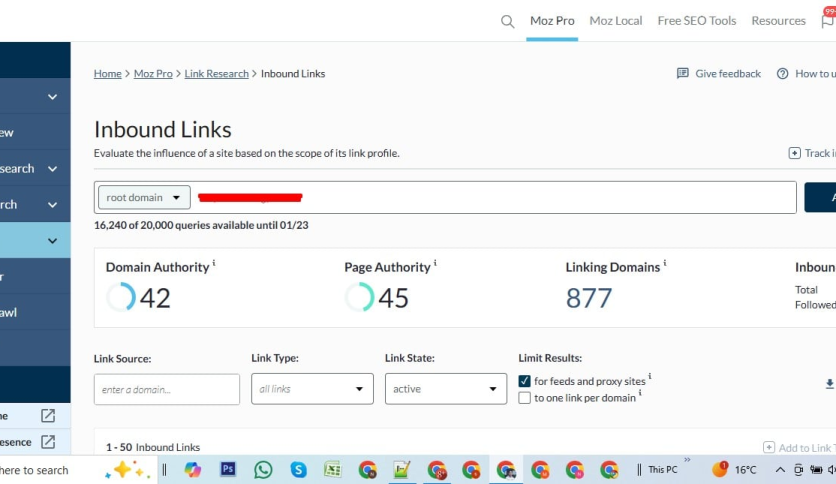Open external link icon beside 'ne' sidebar row
The width and height of the screenshot is (836, 484).
coord(48,415)
